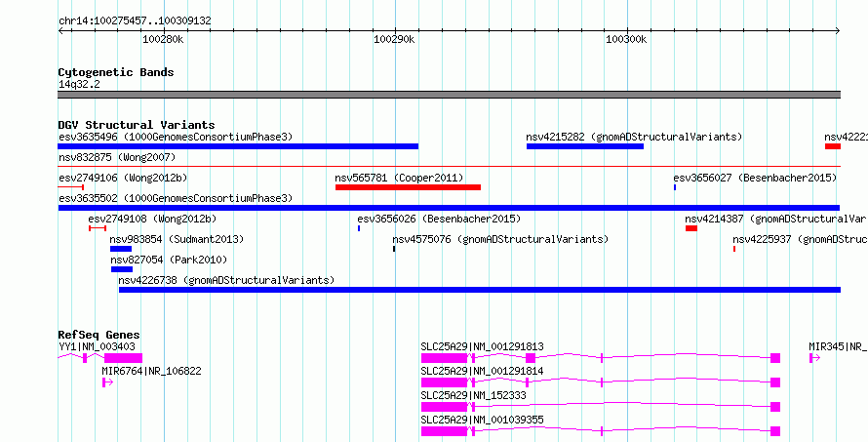Select the nsv827054 (Park2010) blue bar
The width and height of the screenshot is (868, 442).
pyautogui.click(x=122, y=269)
